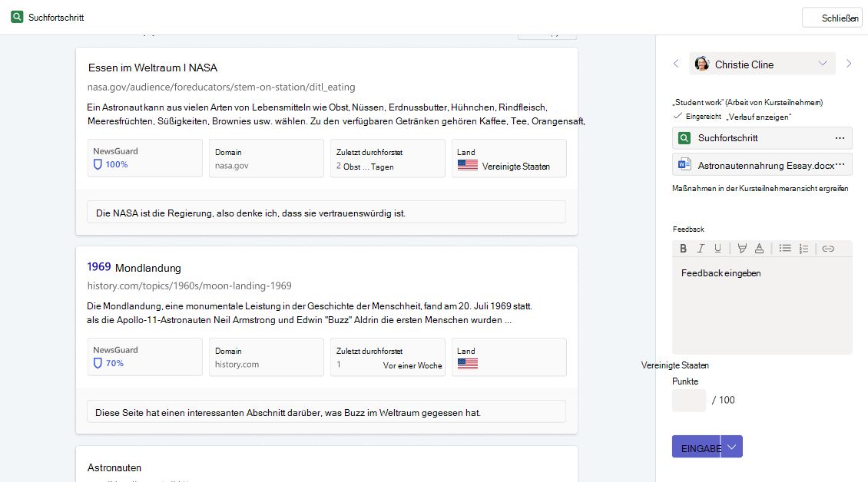Click the US flag next to Vereinigte Staaten
Viewport: 868px width, 482px height.
pos(468,165)
